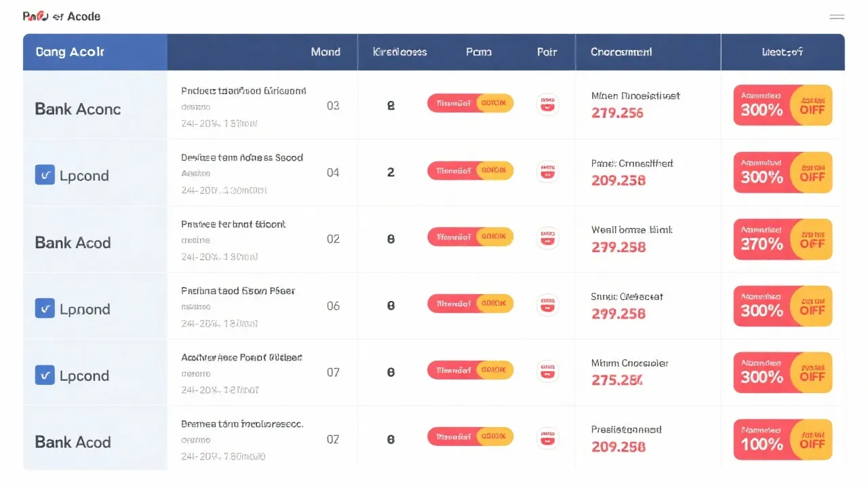Toggle the Lpnond checkbox

pos(45,309)
